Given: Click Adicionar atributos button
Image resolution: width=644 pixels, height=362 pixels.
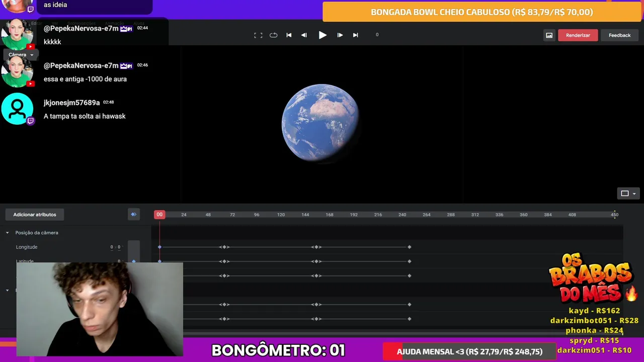Looking at the screenshot, I should click(35, 215).
